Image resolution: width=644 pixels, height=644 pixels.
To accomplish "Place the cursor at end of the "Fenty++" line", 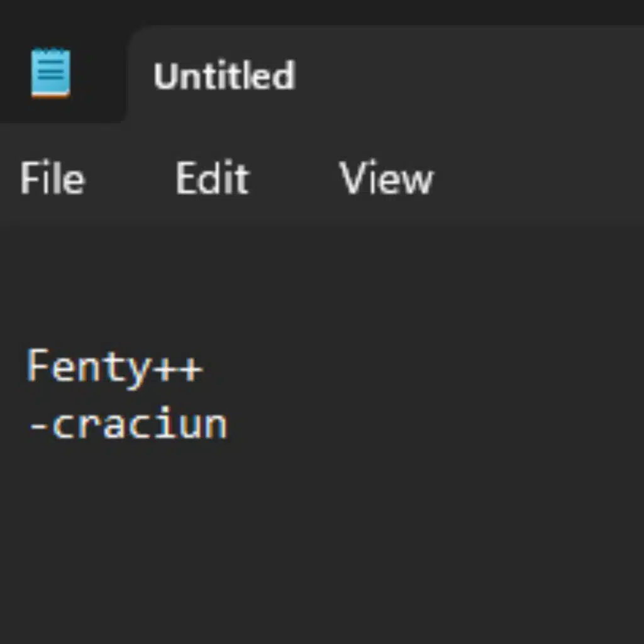I will coord(204,367).
